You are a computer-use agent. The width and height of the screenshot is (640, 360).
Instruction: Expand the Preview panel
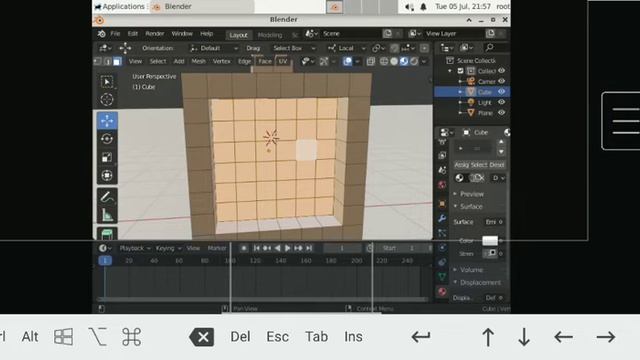click(472, 194)
